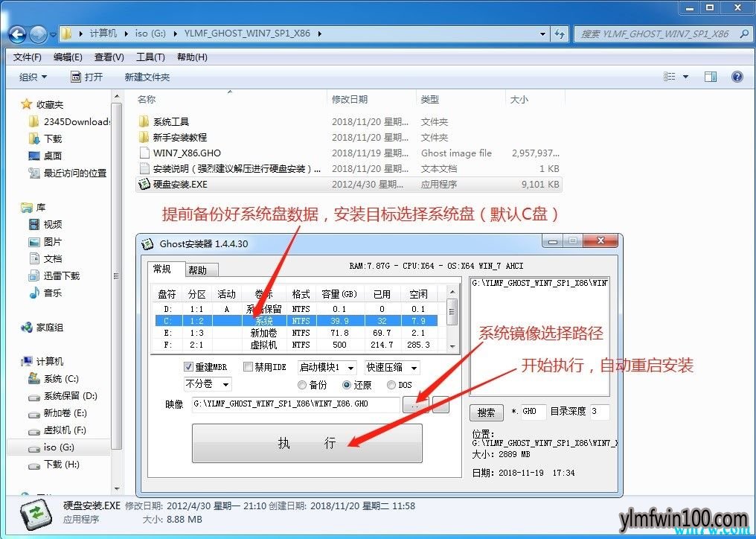Click the 映像 image path input field
Viewport: 756px width, 539px height.
(x=295, y=404)
